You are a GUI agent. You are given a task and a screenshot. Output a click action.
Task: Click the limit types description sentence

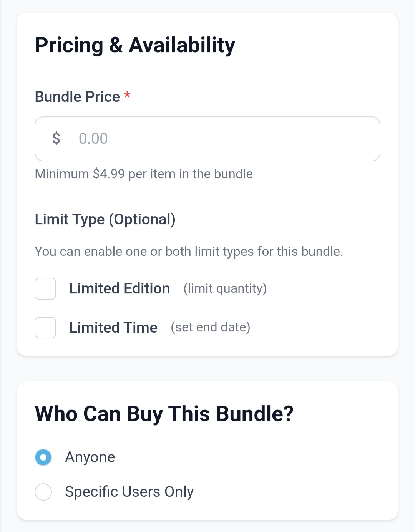[189, 252]
